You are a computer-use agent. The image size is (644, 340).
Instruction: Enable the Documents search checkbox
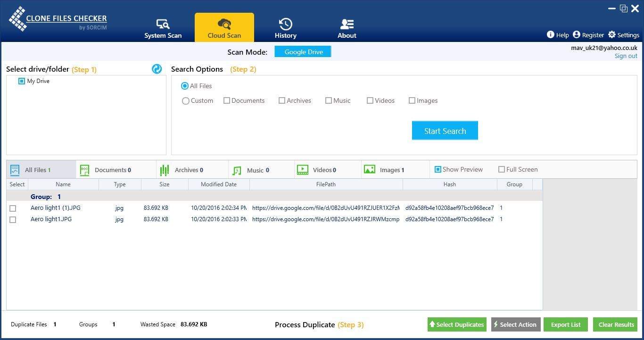227,100
